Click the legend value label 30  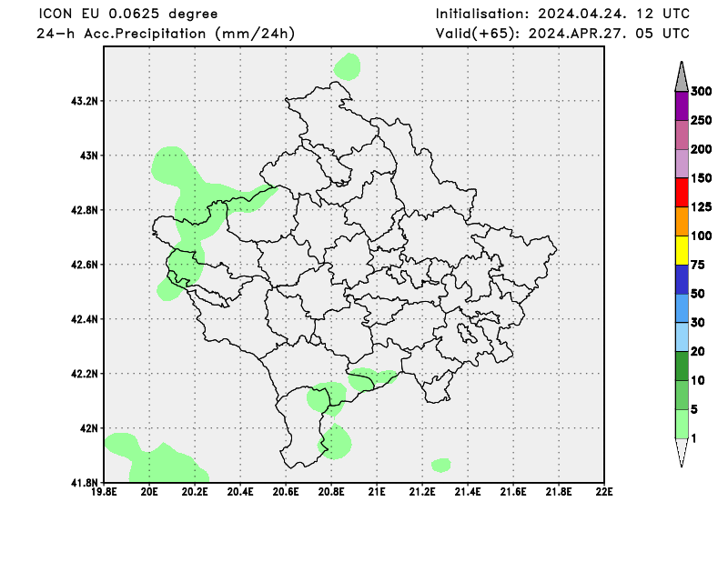pos(698,323)
